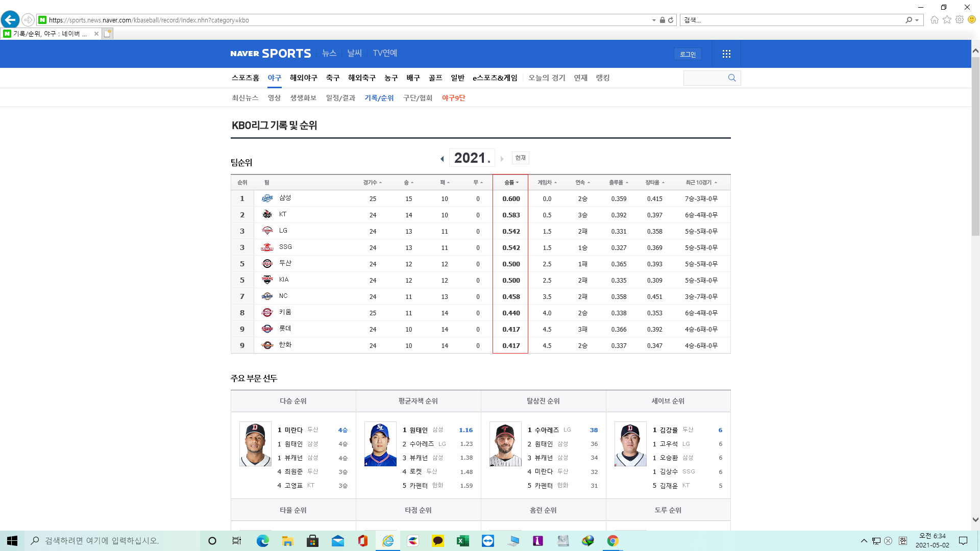Switch to 구단/협회 sub tab
The image size is (980, 551).
point(418,98)
